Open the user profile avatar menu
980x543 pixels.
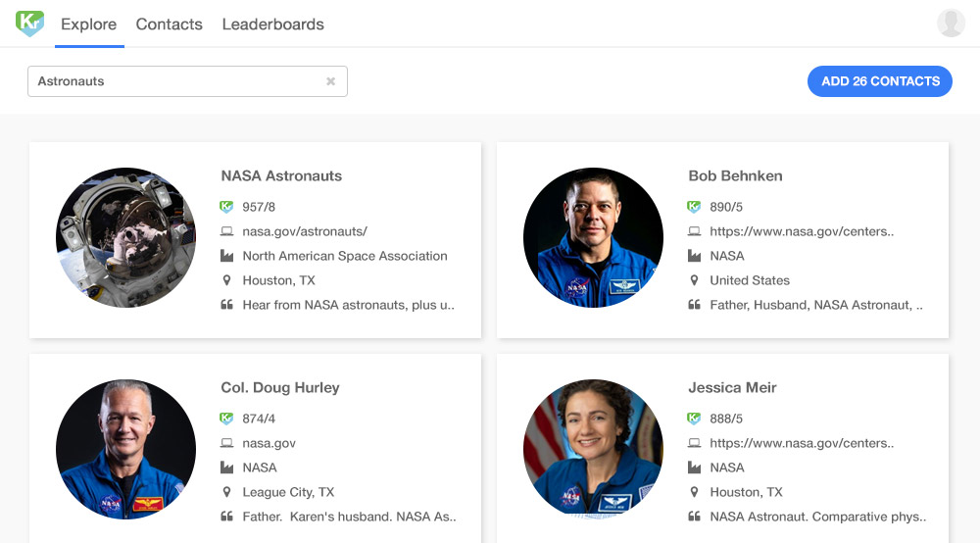[951, 24]
